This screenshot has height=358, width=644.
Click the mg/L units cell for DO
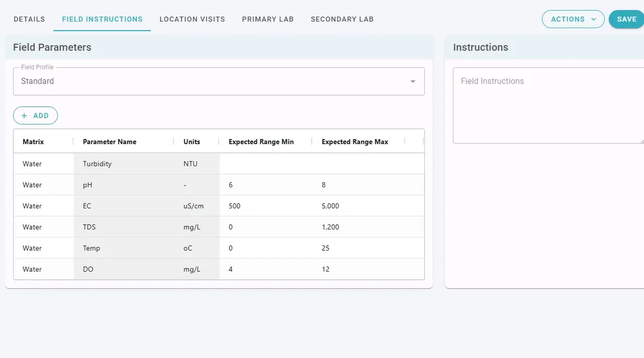tap(197, 270)
